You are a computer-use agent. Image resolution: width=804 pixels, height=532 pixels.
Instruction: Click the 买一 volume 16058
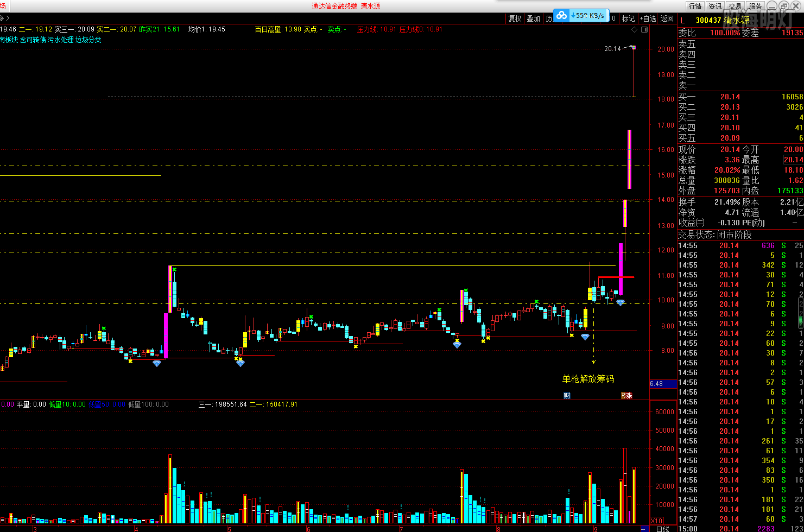coord(792,97)
